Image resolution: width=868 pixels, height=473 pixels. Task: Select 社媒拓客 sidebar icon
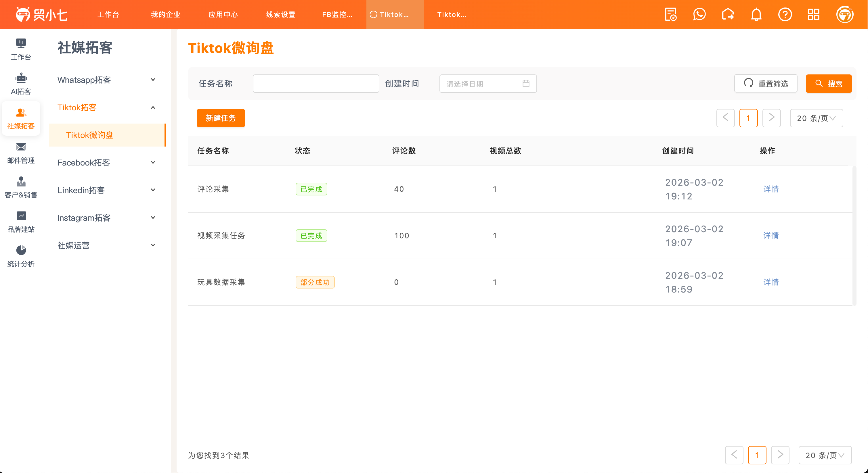(21, 118)
